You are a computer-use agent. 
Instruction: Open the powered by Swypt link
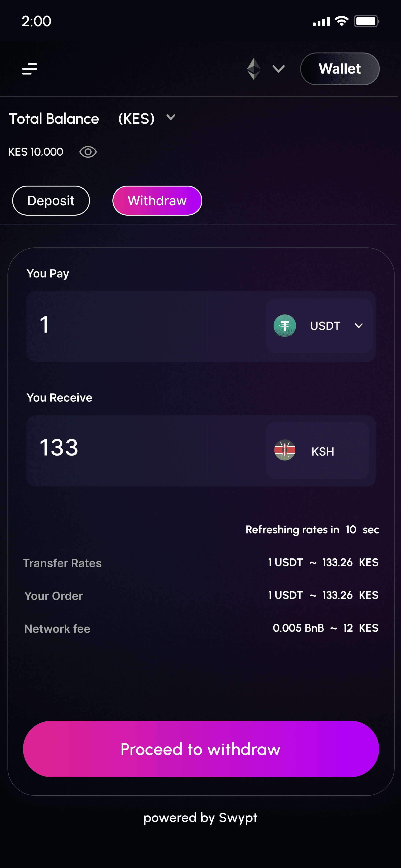coord(200,818)
